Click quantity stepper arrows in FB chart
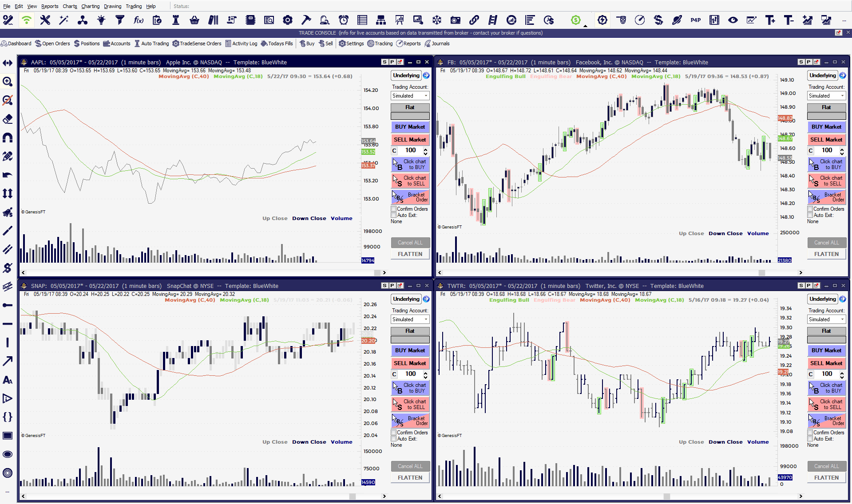Image resolution: width=852 pixels, height=504 pixels. [x=842, y=151]
